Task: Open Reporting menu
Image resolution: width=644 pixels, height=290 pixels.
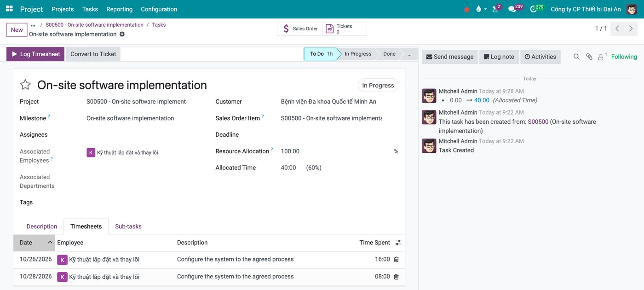Action: pos(119,9)
